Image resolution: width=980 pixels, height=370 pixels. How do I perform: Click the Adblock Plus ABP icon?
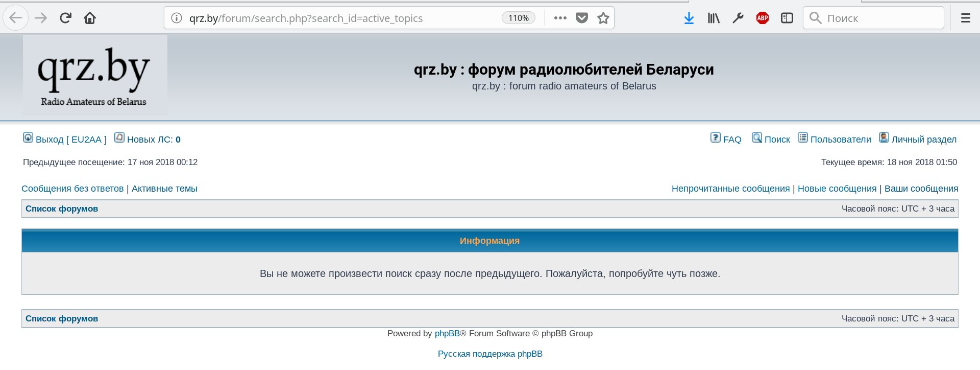click(x=763, y=18)
